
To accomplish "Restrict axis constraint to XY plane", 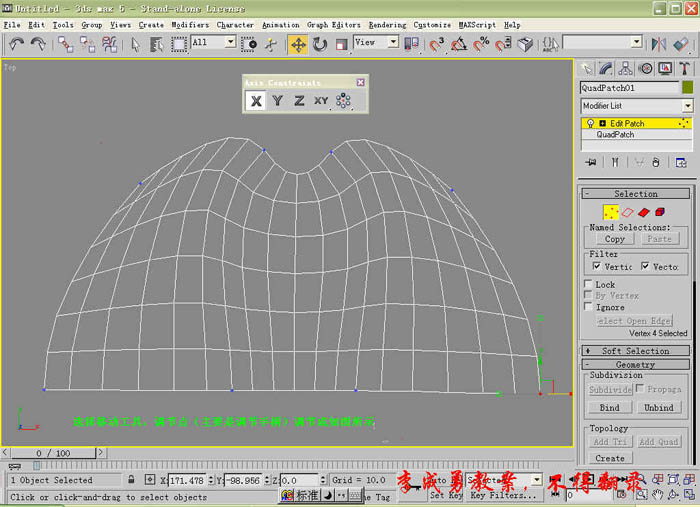I will tap(321, 101).
